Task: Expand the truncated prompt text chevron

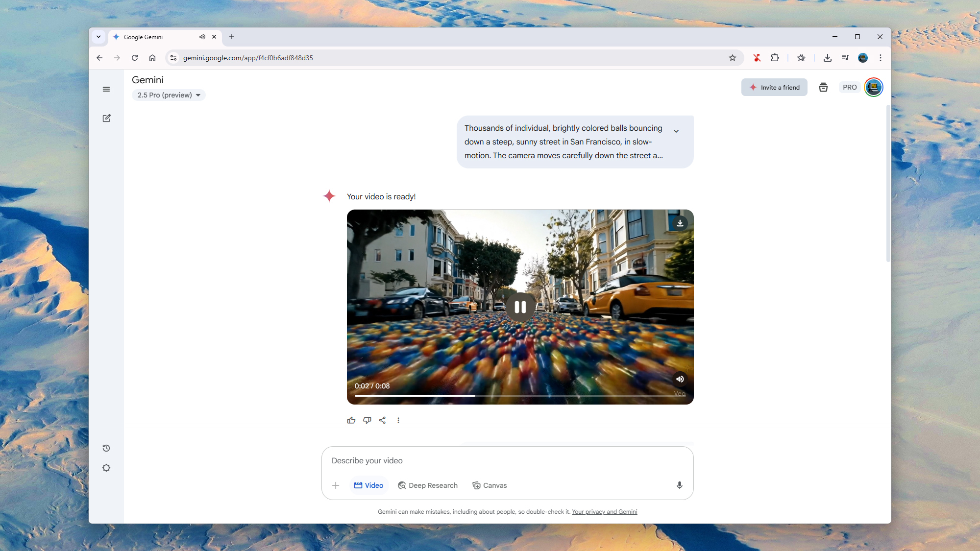Action: 676,131
